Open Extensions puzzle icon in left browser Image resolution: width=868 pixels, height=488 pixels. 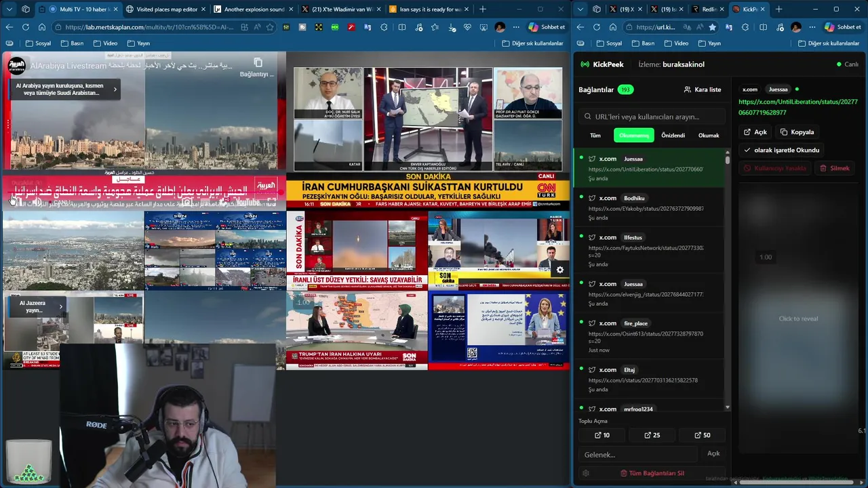(385, 27)
